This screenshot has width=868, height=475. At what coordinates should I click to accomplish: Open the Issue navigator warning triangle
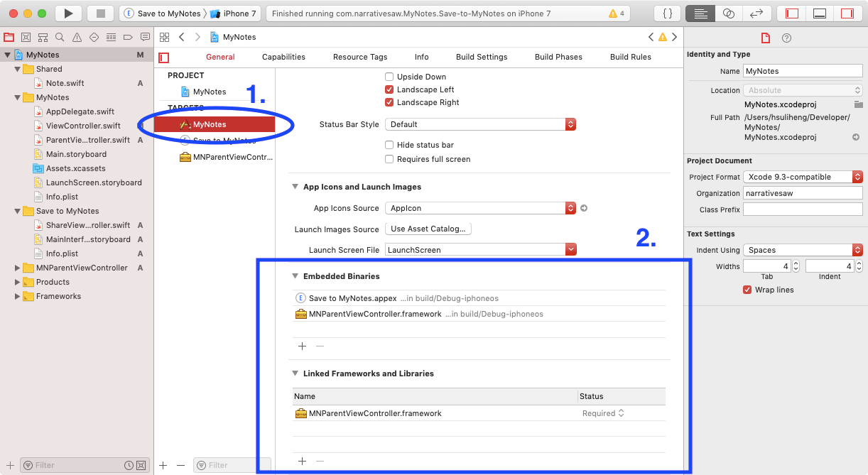77,37
